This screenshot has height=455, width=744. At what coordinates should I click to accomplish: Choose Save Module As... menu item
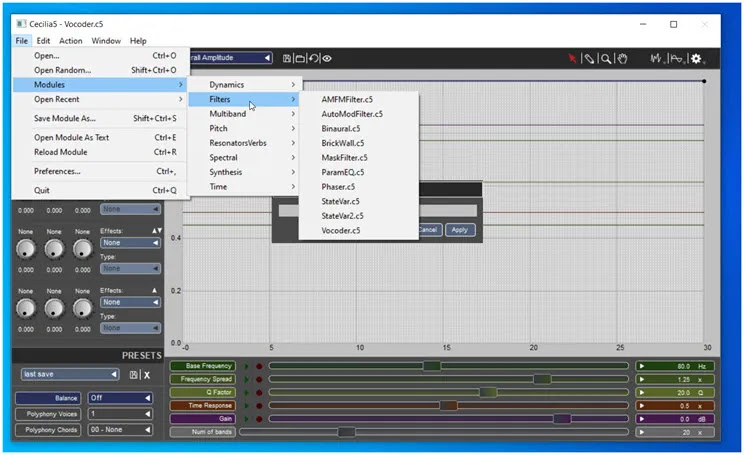point(101,118)
